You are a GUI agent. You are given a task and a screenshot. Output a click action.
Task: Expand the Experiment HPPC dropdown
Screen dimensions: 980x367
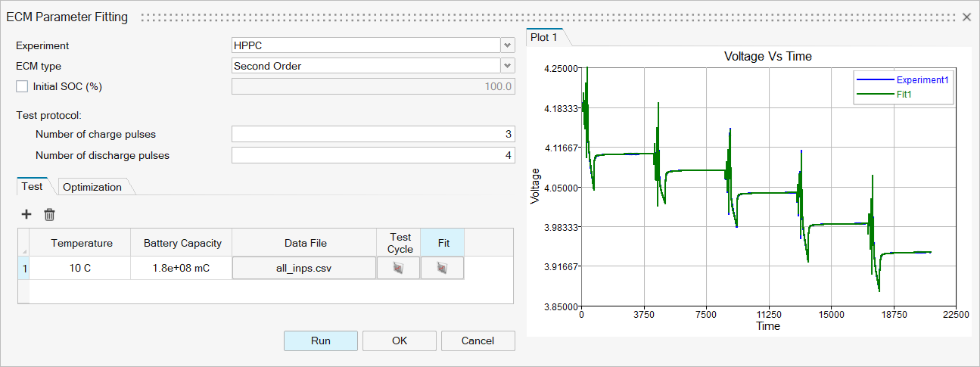507,45
